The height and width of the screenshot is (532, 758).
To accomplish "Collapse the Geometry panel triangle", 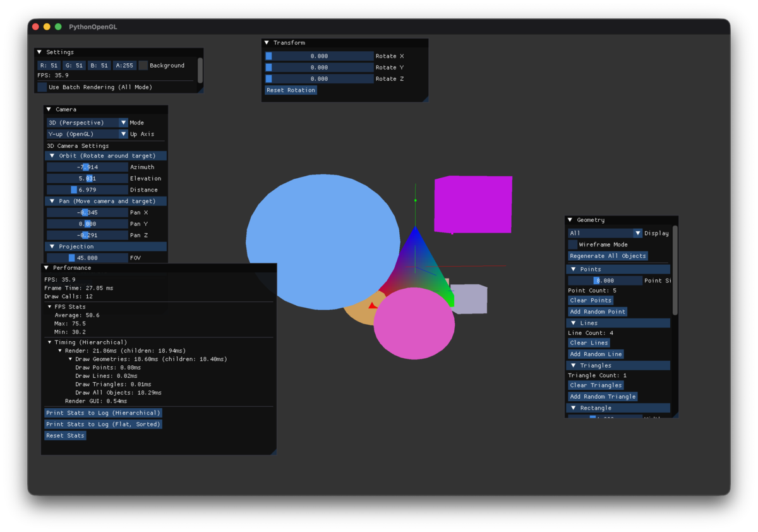I will 570,220.
